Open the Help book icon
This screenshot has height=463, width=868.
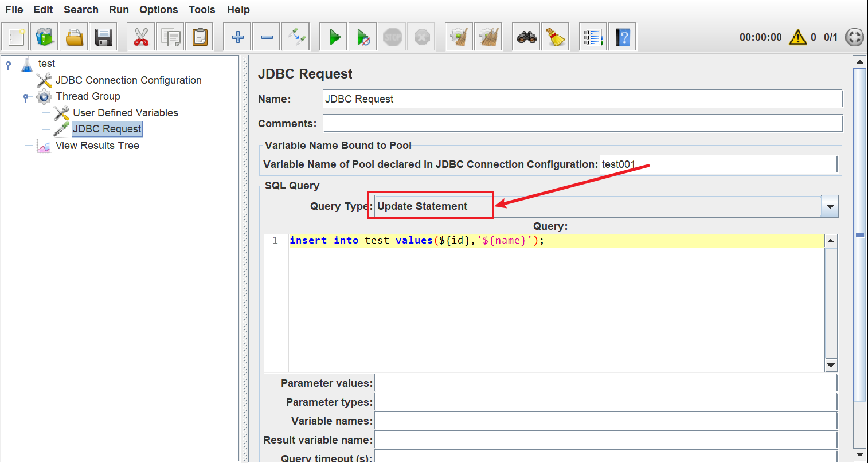coord(623,37)
